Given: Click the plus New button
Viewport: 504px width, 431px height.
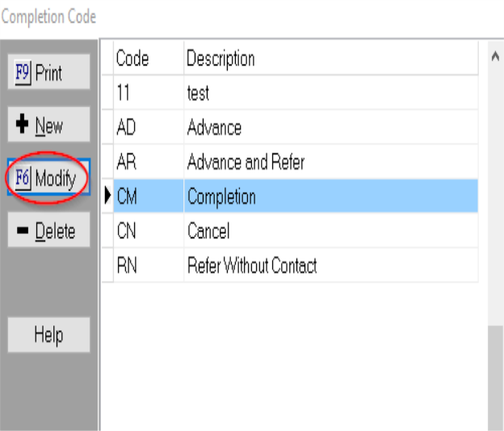Looking at the screenshot, I should pos(48,126).
